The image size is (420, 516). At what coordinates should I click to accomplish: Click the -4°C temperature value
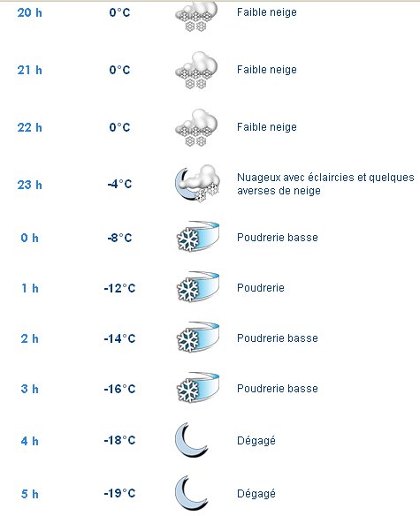119,184
